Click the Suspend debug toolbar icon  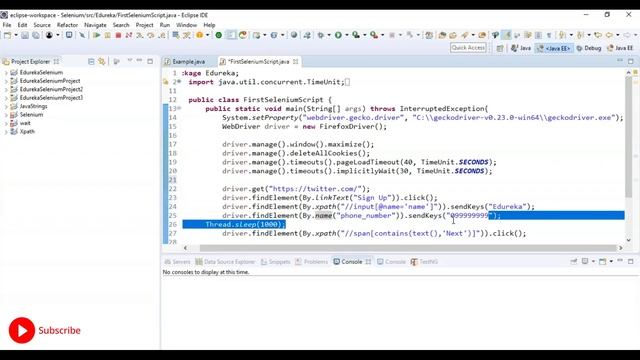point(107,35)
